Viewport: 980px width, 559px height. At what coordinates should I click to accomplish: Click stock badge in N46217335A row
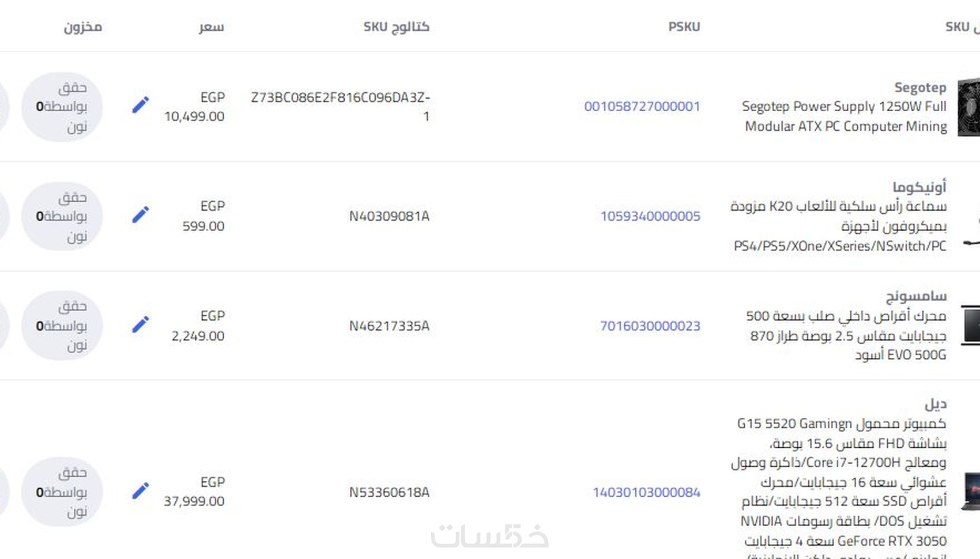click(62, 326)
